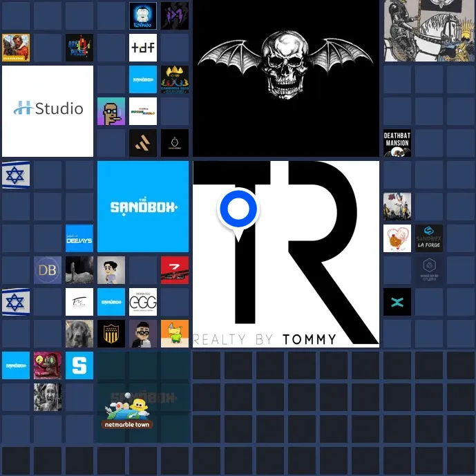Open the purple lightning logo tile
The width and height of the screenshot is (476, 476).
[x=175, y=16]
